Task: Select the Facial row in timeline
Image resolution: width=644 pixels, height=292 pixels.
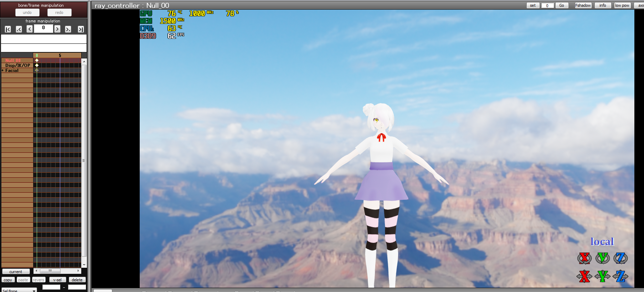Action: [17, 71]
